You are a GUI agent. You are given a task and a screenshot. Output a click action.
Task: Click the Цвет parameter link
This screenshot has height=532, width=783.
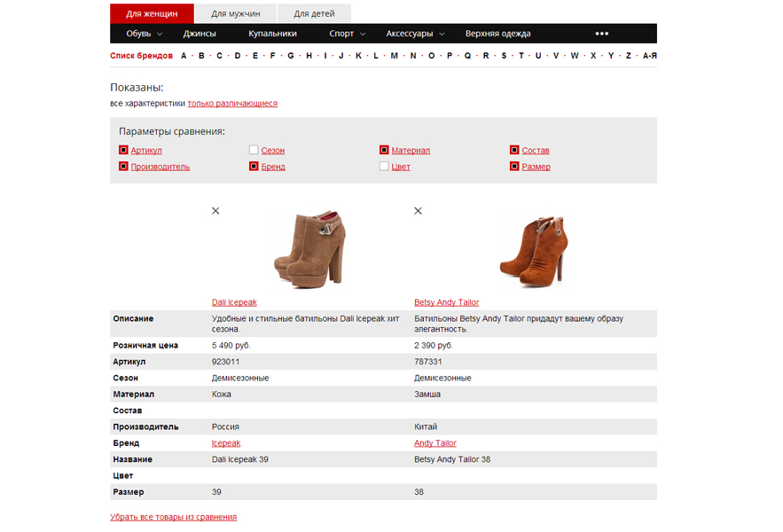click(x=401, y=167)
